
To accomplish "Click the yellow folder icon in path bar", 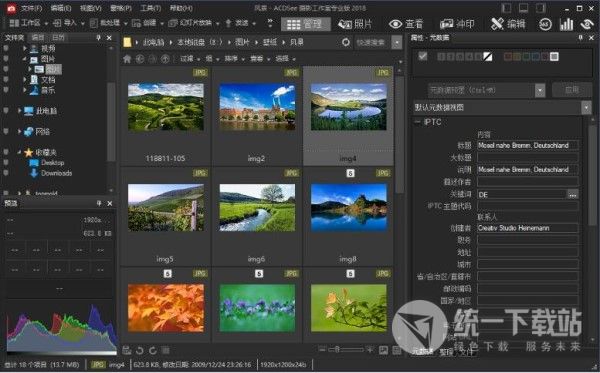I will (x=127, y=42).
